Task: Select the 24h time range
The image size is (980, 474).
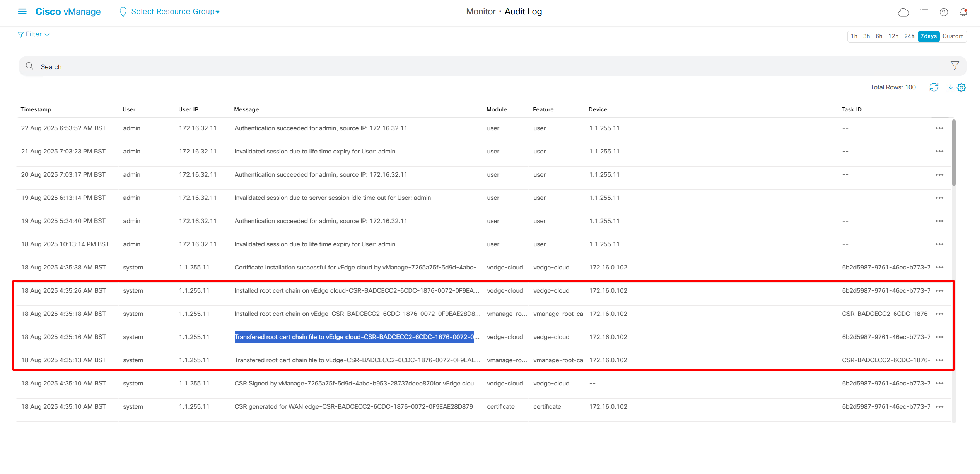Action: pyautogui.click(x=909, y=36)
